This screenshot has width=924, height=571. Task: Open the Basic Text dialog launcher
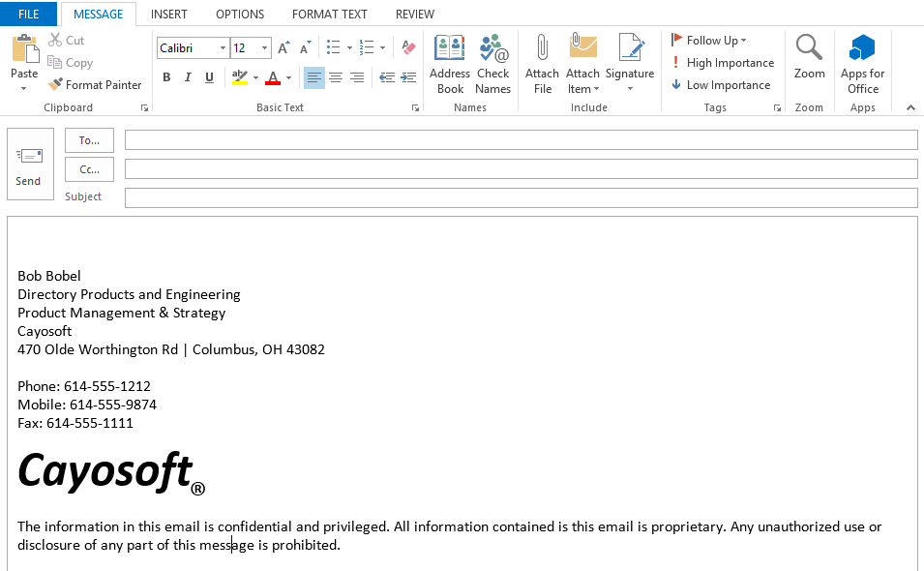415,107
